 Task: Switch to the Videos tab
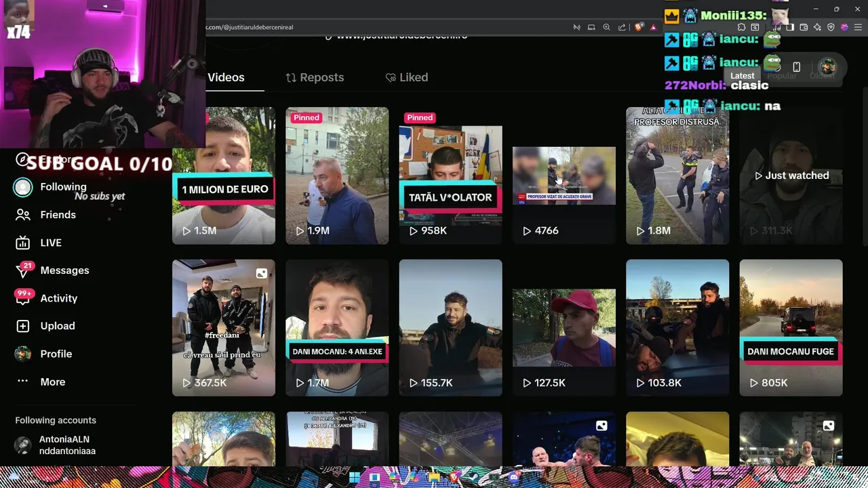click(x=226, y=77)
